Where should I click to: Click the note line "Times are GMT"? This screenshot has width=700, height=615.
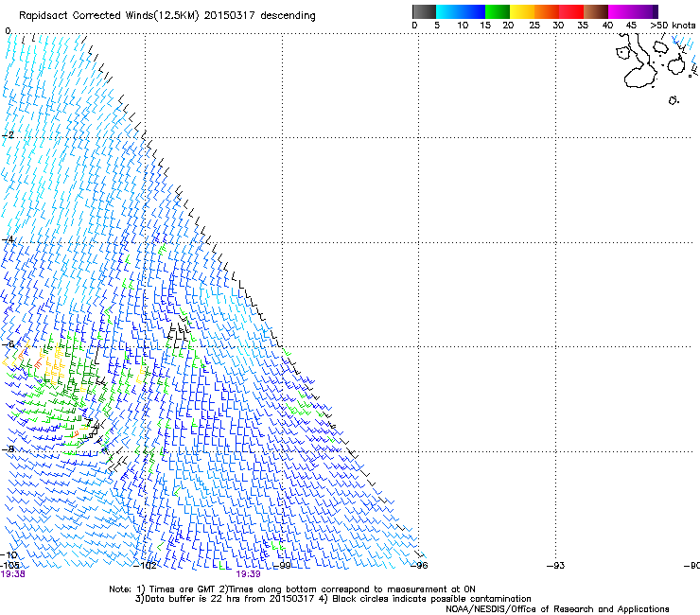click(183, 589)
